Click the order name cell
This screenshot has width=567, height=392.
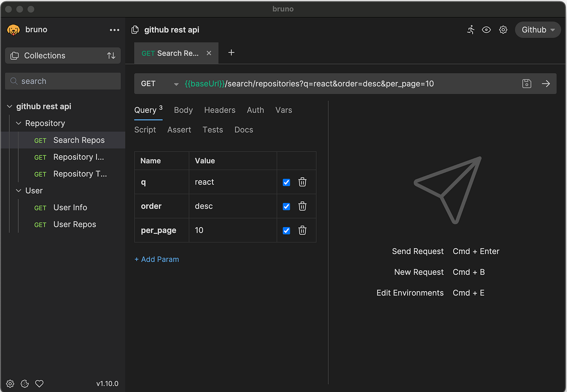[x=162, y=206]
